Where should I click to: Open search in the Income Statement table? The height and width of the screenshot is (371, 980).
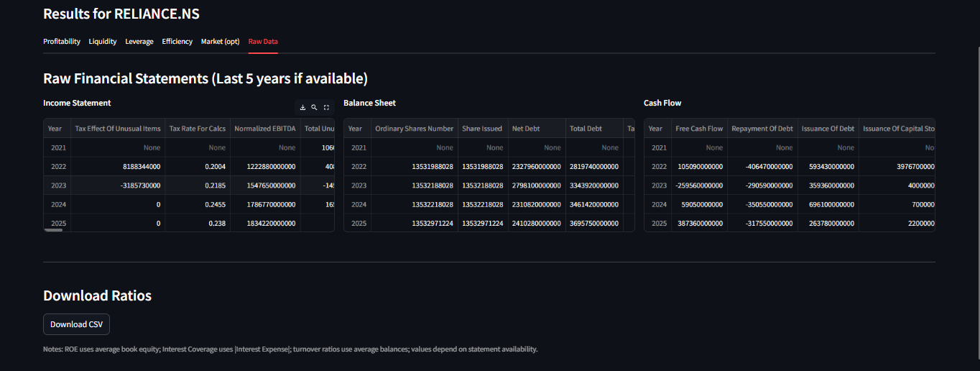314,107
